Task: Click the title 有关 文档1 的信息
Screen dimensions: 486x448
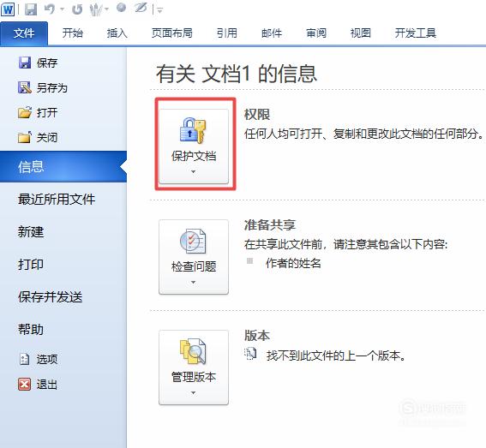Action: click(237, 74)
